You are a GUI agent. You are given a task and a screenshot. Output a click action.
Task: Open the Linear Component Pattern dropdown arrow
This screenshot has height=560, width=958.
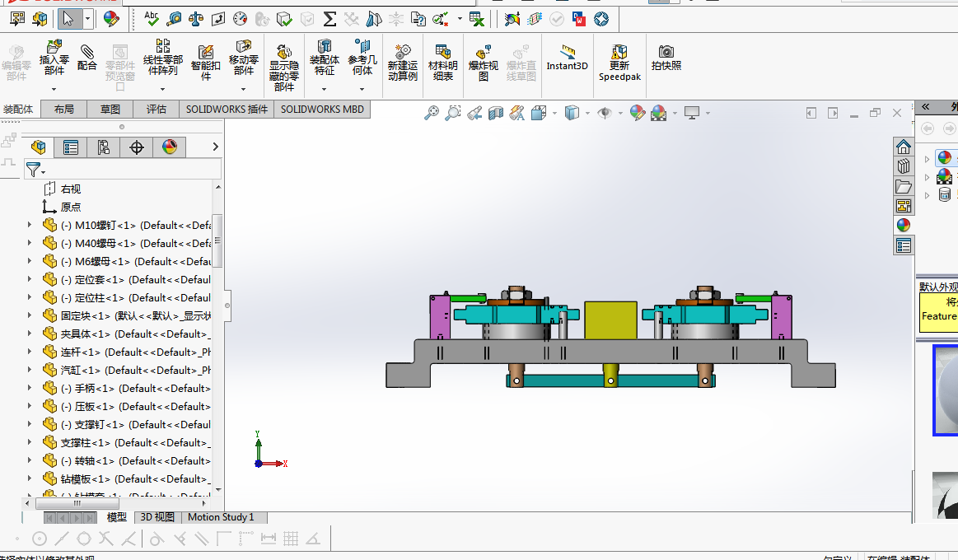[x=162, y=89]
